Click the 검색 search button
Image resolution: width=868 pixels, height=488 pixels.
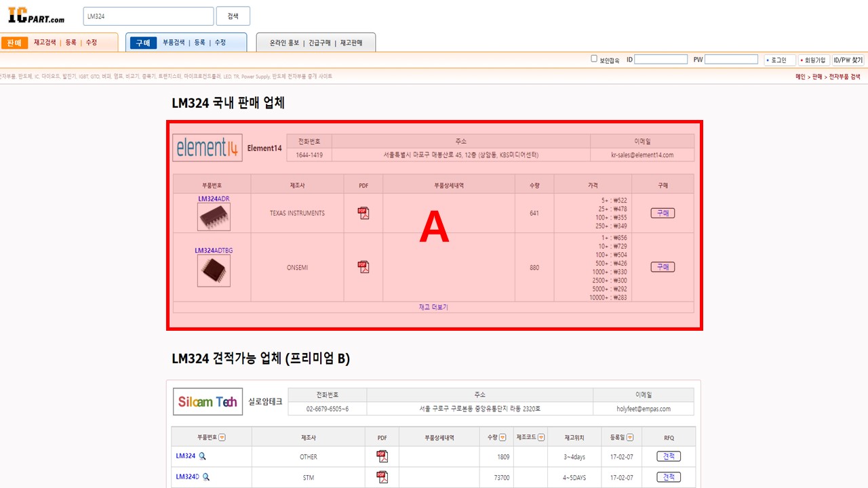[233, 16]
